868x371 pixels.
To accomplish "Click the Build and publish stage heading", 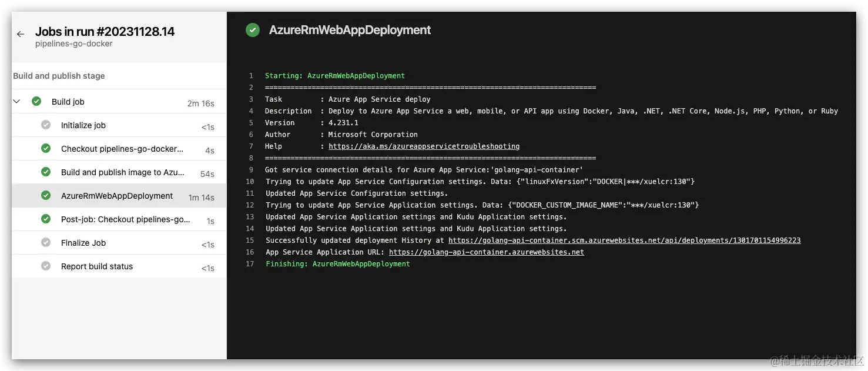I will pyautogui.click(x=59, y=76).
